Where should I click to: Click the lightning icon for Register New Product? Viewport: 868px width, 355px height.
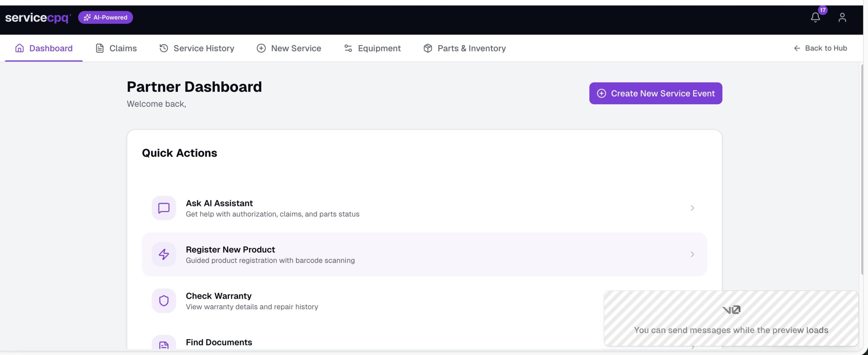[x=164, y=254]
